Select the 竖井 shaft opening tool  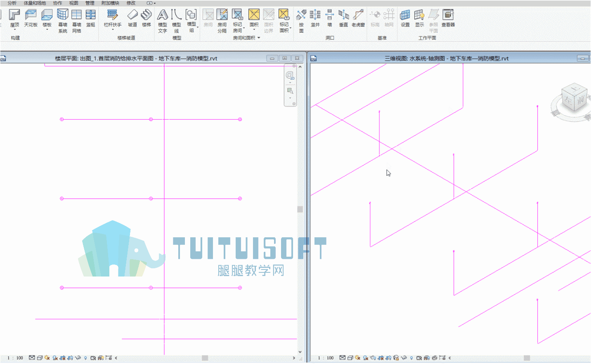[315, 19]
